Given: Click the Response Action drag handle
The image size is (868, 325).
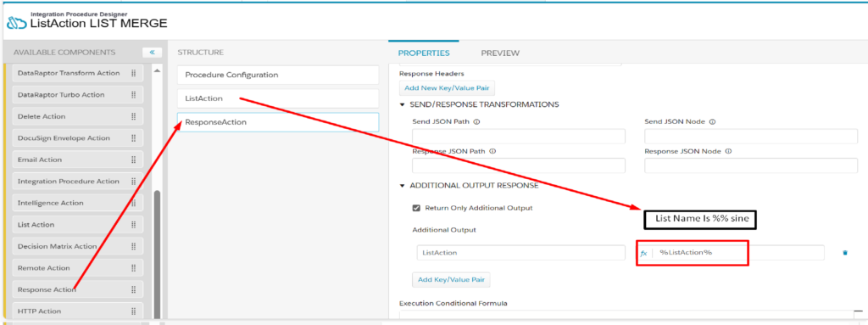Looking at the screenshot, I should pyautogui.click(x=133, y=289).
